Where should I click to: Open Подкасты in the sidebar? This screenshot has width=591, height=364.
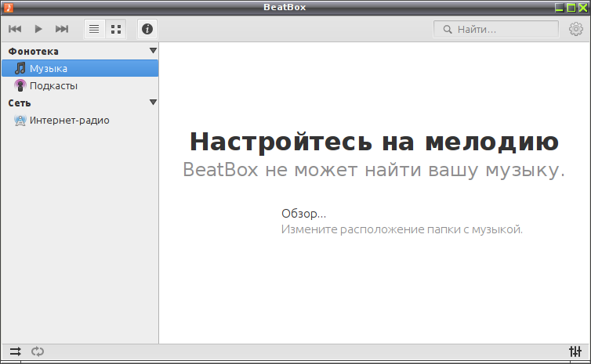pos(80,86)
